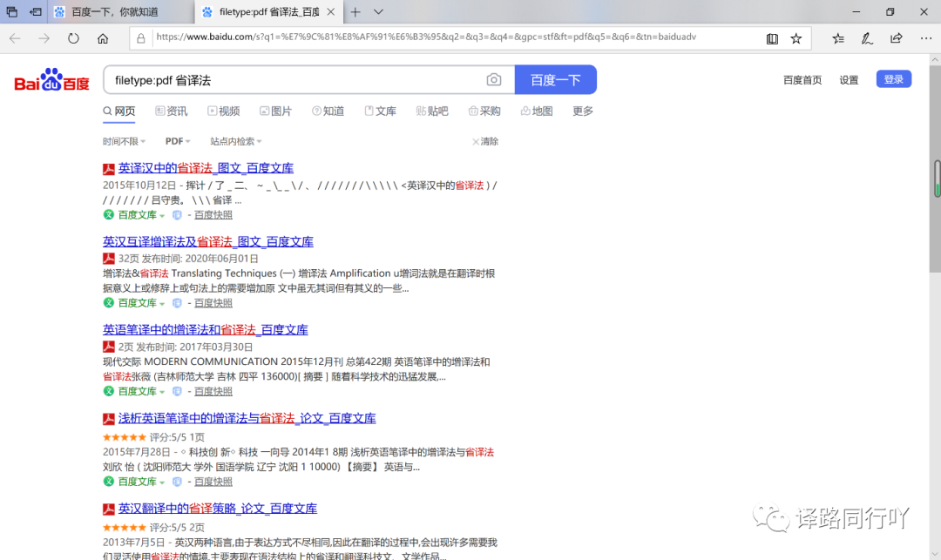Open the tabs you've set aside icon

(11, 12)
